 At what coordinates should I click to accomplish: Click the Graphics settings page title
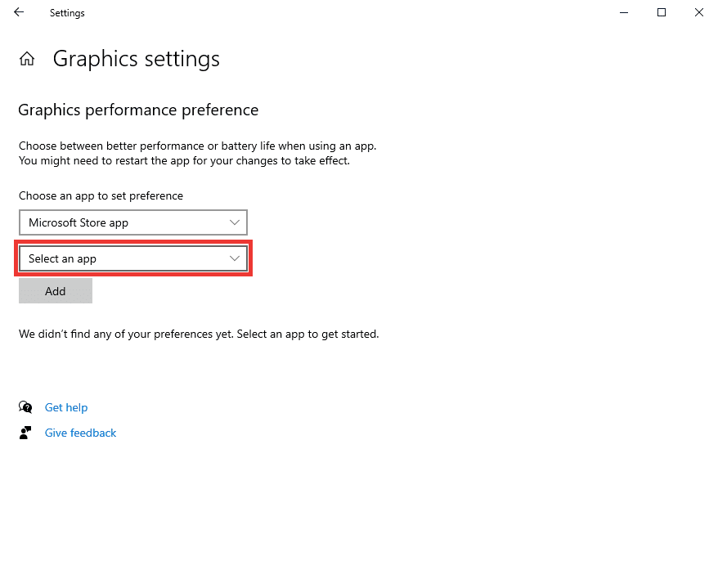click(x=136, y=59)
